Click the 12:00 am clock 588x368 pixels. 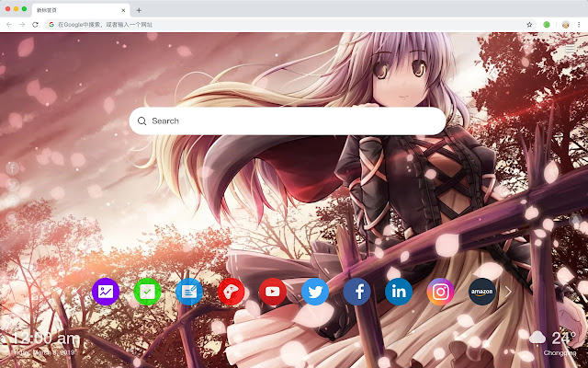click(46, 339)
